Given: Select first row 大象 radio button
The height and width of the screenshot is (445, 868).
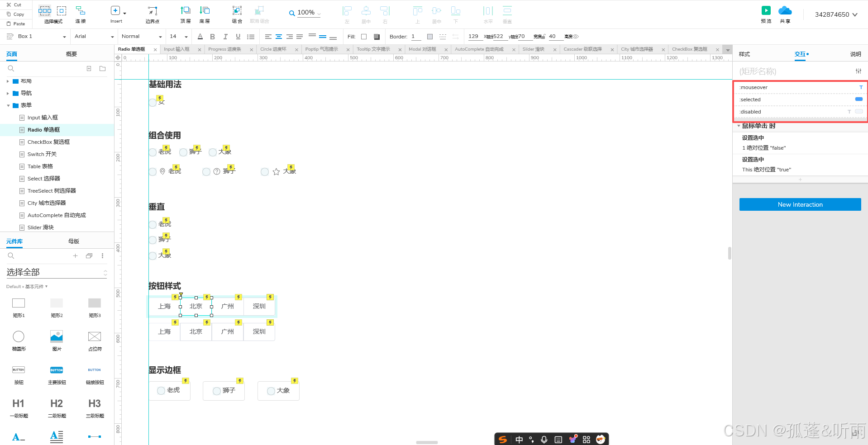Looking at the screenshot, I should pyautogui.click(x=213, y=152).
